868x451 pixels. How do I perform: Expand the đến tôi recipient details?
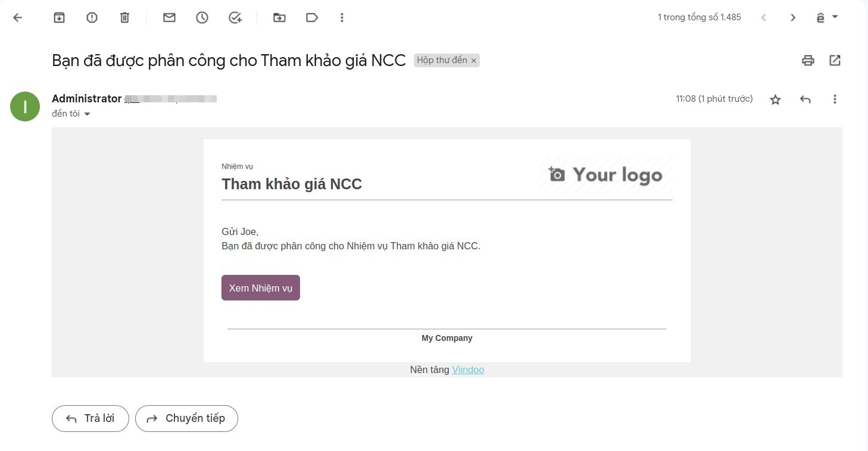[x=87, y=114]
